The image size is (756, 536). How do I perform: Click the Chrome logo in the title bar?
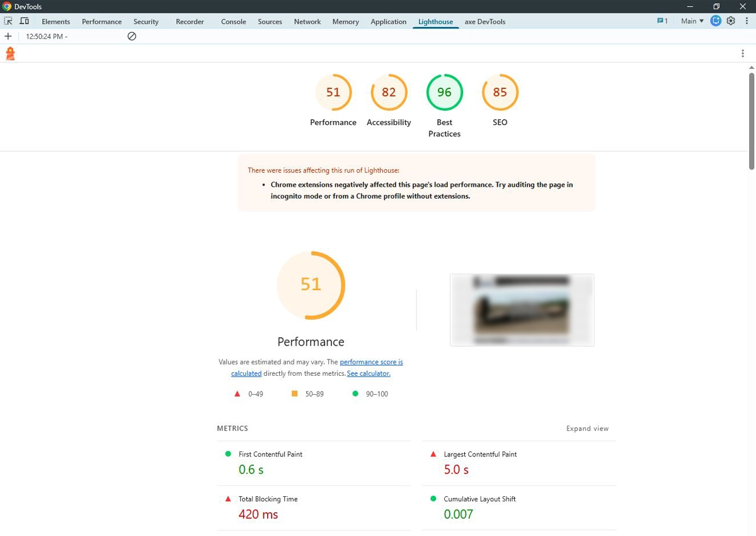[x=7, y=6]
